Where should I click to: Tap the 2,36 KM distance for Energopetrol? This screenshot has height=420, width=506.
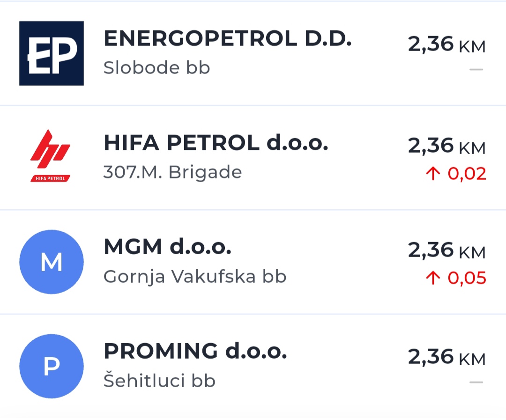446,45
